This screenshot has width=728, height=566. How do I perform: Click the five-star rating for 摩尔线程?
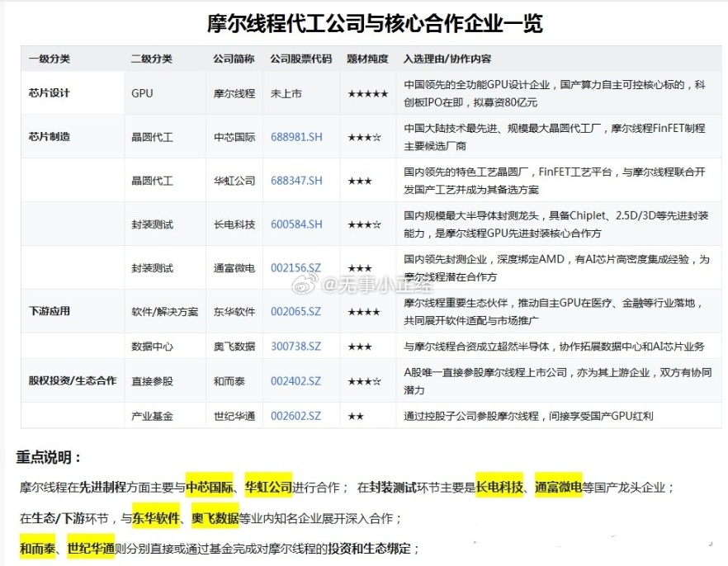tap(368, 94)
